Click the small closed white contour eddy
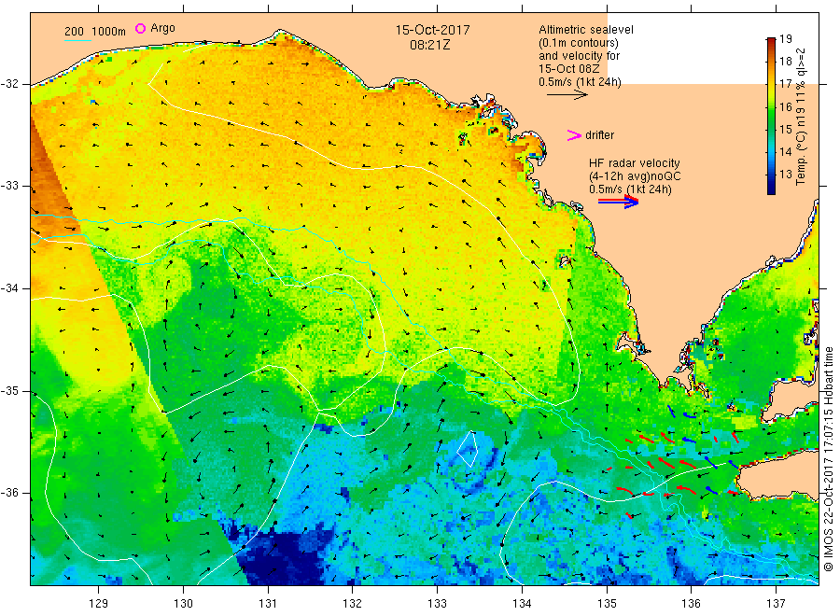 pos(468,449)
